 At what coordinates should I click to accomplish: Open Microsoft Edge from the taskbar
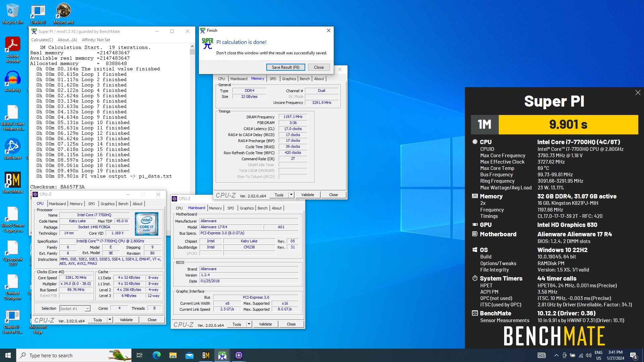pos(156,355)
